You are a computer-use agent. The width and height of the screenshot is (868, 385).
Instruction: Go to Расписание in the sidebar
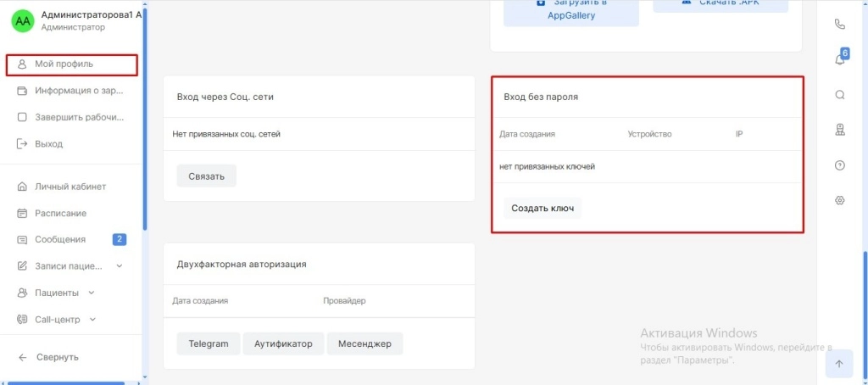click(x=60, y=213)
